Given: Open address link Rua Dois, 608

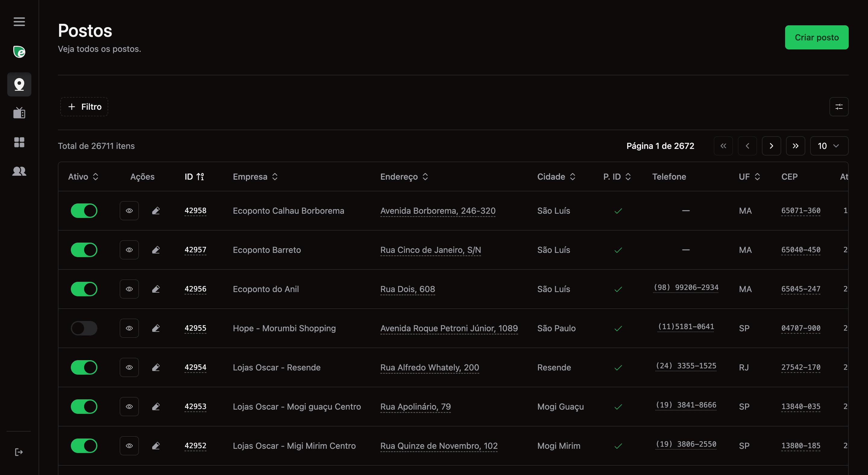Looking at the screenshot, I should (x=407, y=289).
